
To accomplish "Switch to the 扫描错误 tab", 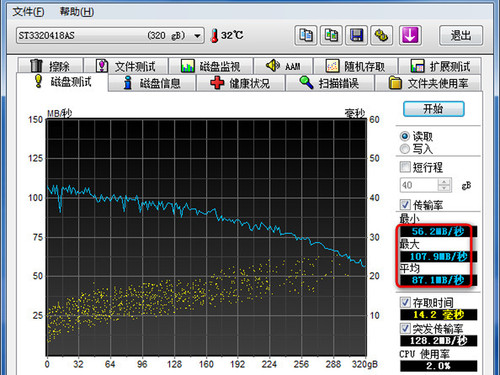I will tap(330, 83).
